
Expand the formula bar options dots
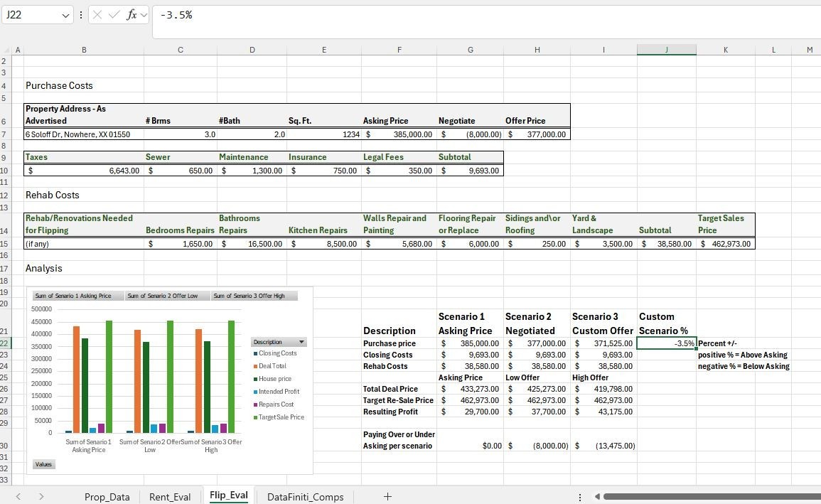(80, 15)
